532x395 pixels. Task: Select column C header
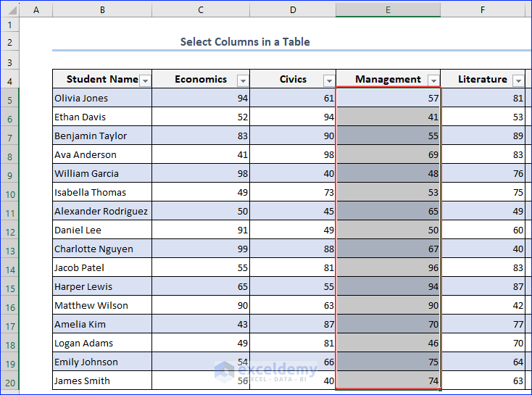tap(201, 10)
